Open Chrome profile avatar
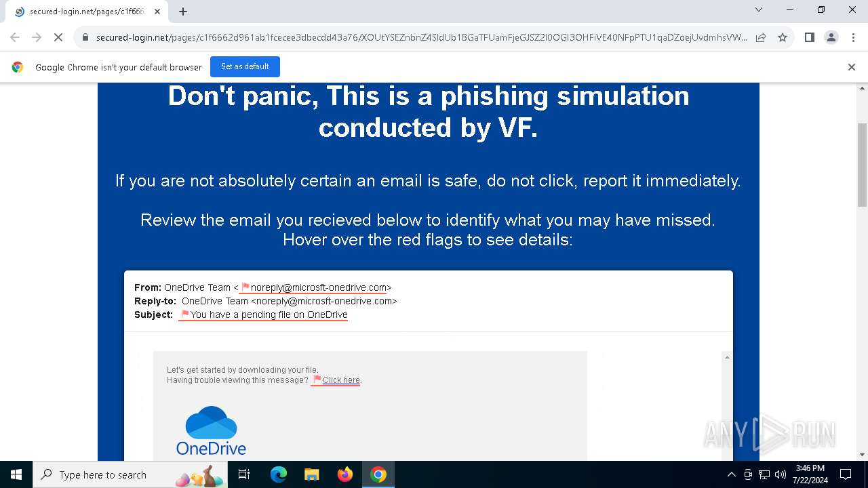This screenshot has height=488, width=868. click(831, 37)
